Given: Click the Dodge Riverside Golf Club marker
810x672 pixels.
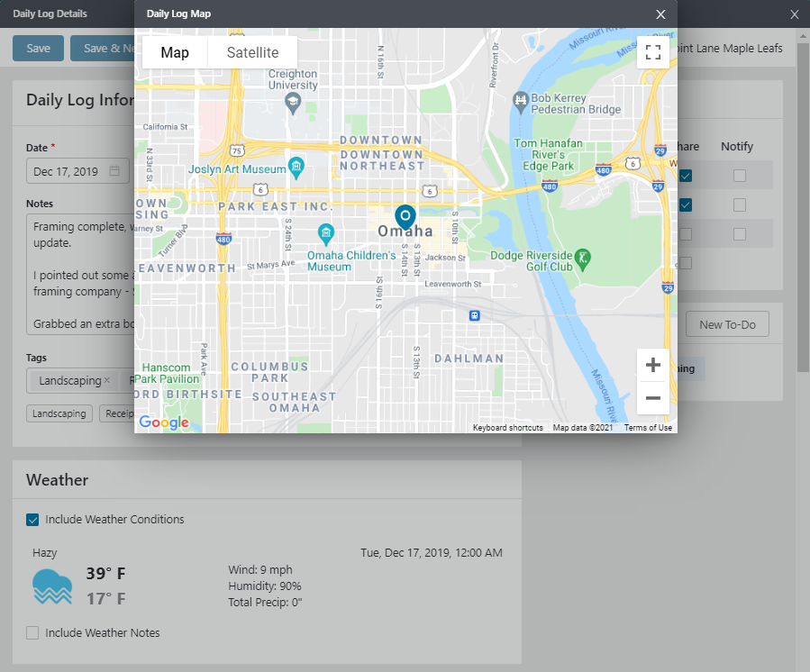Looking at the screenshot, I should coord(583,258).
